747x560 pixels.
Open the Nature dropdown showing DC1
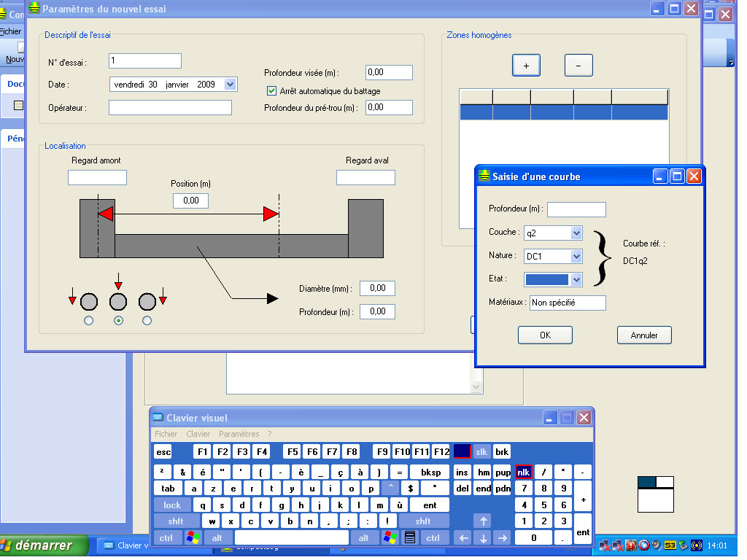576,256
